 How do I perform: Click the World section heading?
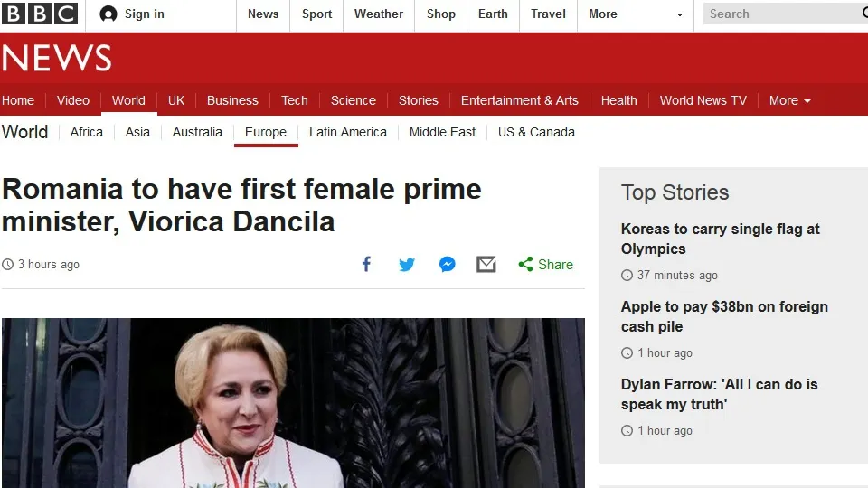click(25, 132)
